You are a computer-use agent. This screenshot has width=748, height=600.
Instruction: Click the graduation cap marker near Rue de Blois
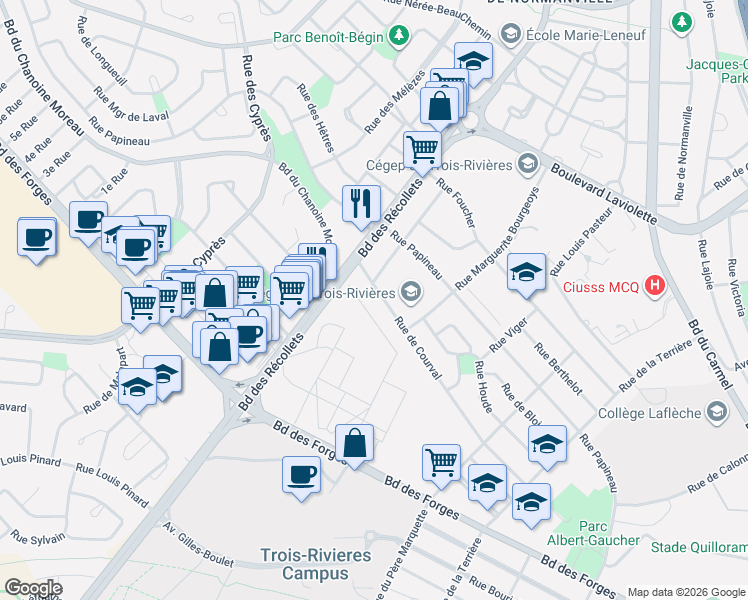click(547, 446)
